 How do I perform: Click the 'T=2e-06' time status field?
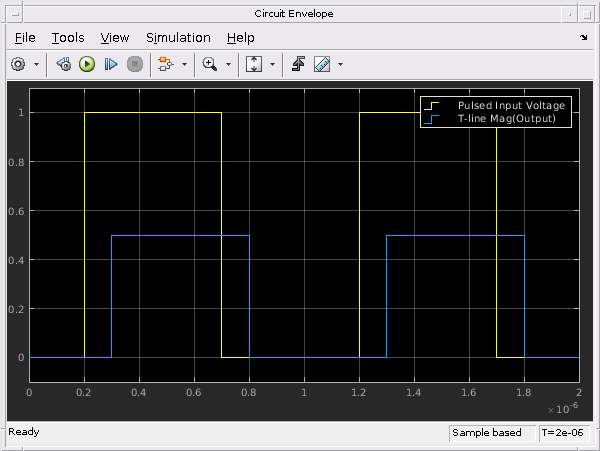[x=564, y=433]
